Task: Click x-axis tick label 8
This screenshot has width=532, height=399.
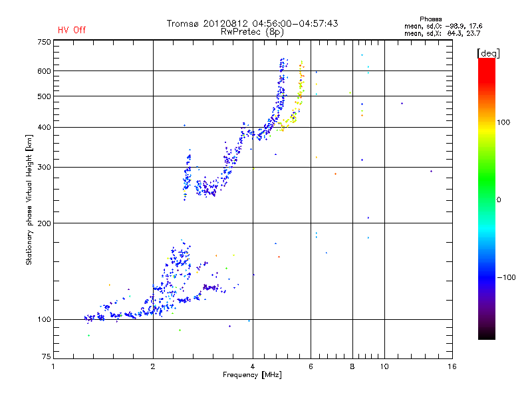Action: [x=352, y=366]
